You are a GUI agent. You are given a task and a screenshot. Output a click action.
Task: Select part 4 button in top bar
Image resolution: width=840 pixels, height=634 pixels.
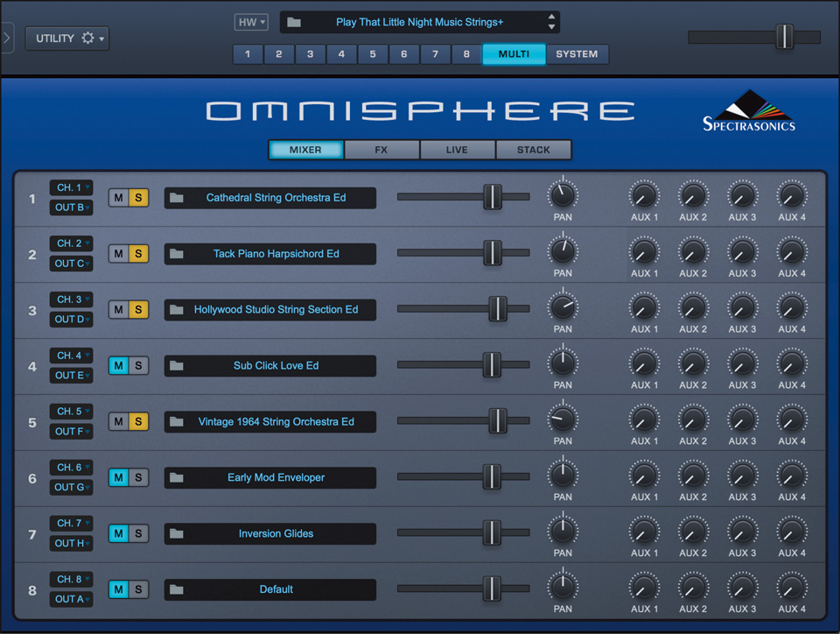pyautogui.click(x=341, y=54)
